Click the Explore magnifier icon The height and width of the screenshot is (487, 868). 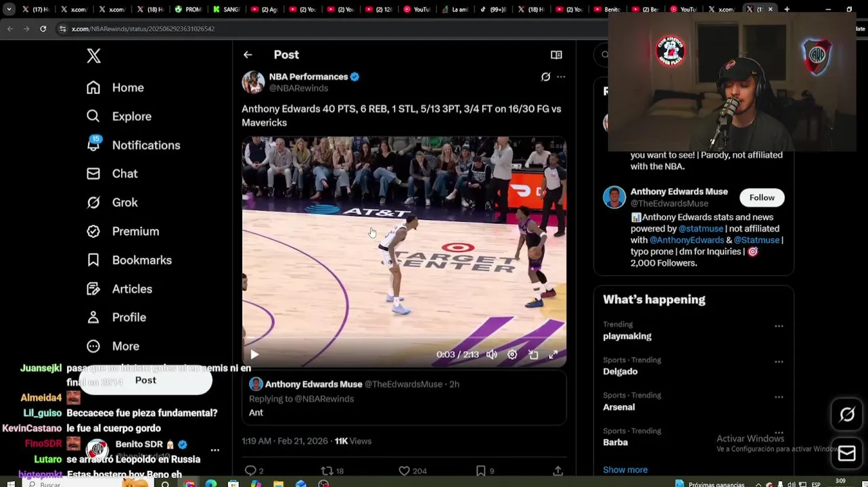pyautogui.click(x=93, y=116)
